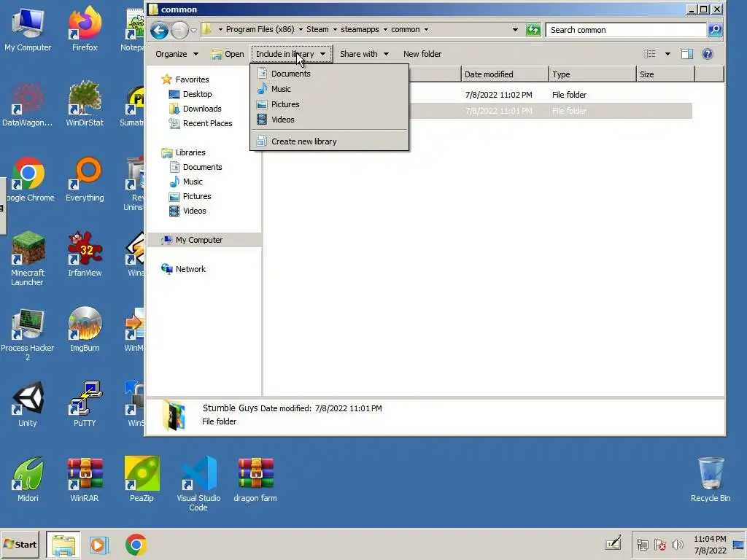Open the Visual Studio Code desktop shortcut
Viewport: 747px width, 560px height.
pyautogui.click(x=198, y=484)
